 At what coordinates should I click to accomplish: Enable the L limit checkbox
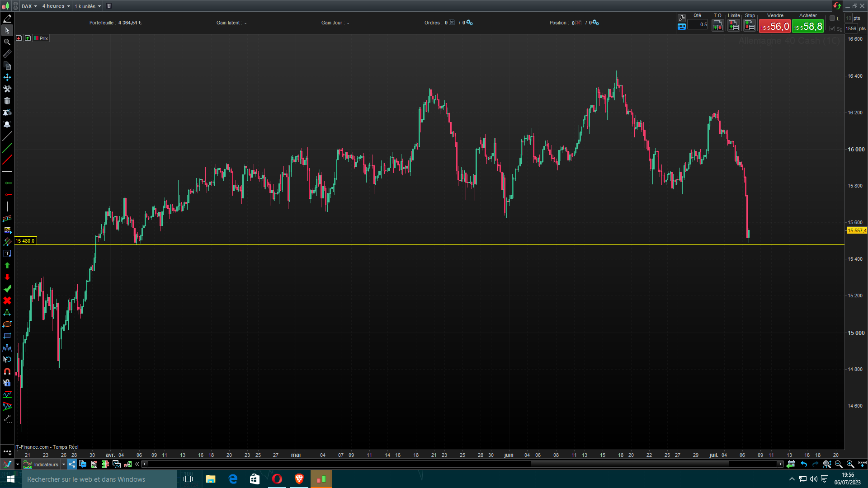tap(832, 18)
